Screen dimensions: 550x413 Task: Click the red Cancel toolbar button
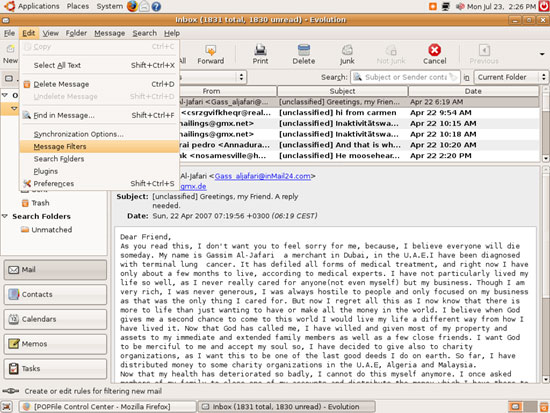click(434, 54)
